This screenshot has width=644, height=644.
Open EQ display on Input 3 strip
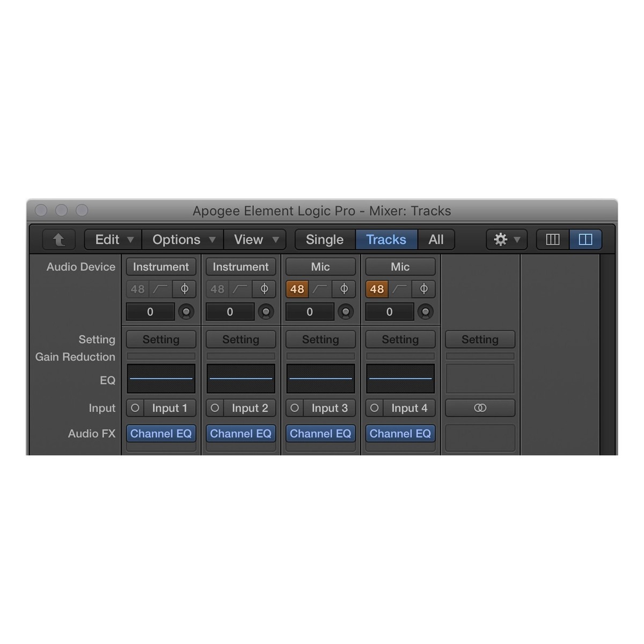[x=320, y=378]
